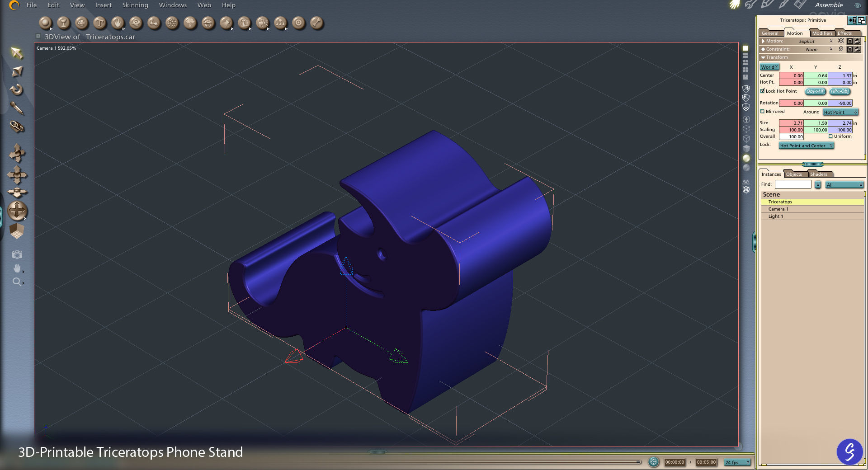
Task: Enable the Mirrored checkbox
Action: (762, 111)
